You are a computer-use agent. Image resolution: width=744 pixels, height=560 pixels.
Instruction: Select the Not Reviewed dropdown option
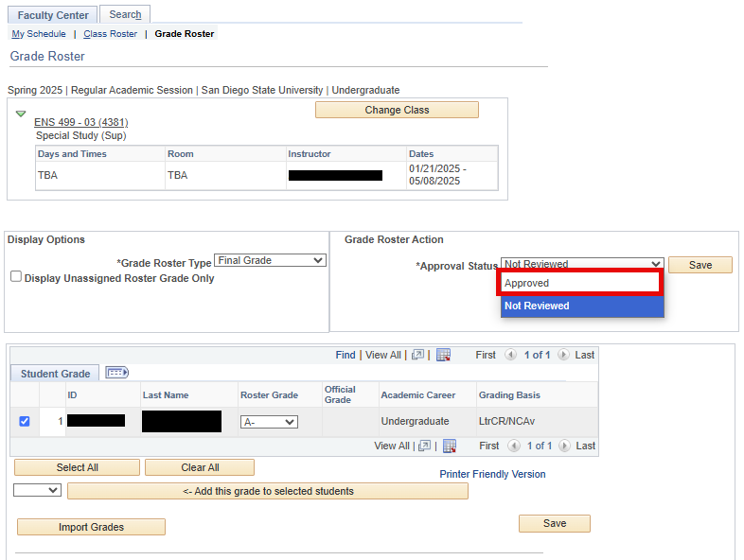(x=581, y=306)
